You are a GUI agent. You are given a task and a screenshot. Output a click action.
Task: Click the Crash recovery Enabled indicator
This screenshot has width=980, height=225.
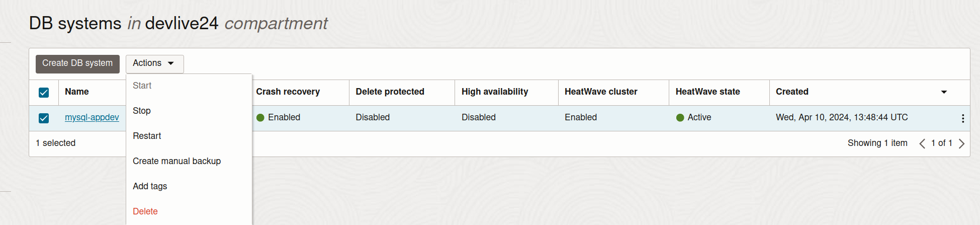click(278, 117)
